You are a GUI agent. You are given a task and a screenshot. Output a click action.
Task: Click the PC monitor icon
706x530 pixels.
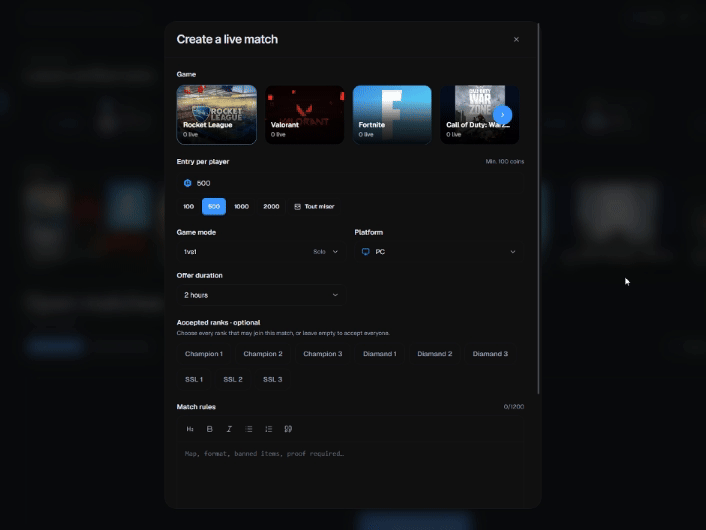coord(366,252)
